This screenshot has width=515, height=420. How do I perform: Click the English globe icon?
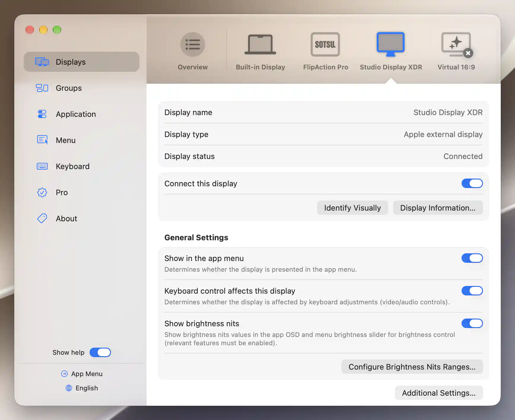pyautogui.click(x=69, y=388)
